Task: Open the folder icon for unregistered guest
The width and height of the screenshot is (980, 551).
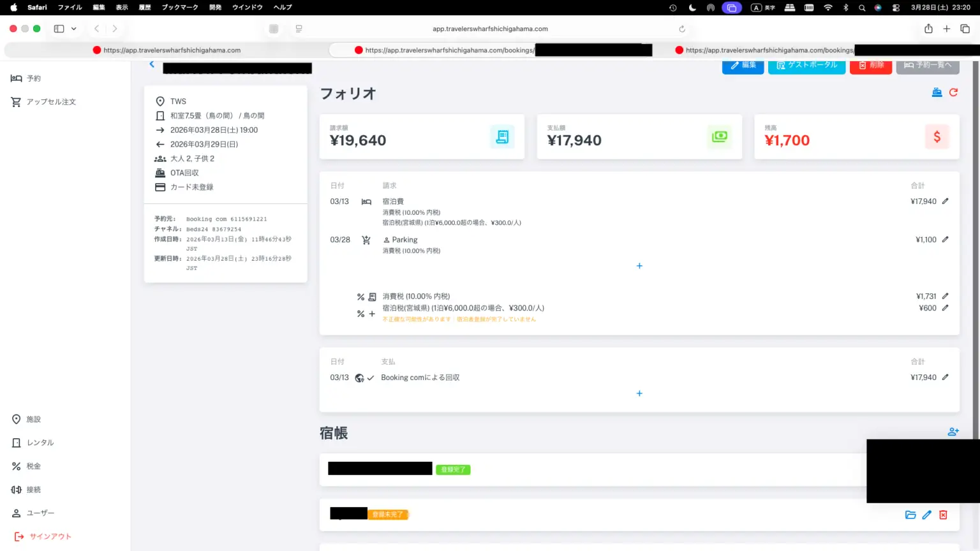Action: (910, 515)
